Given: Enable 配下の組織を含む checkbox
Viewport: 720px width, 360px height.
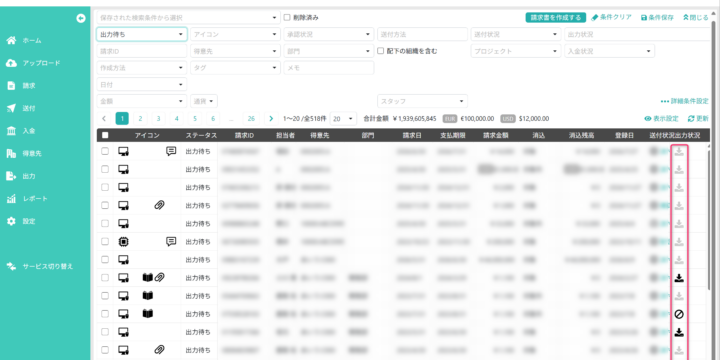Looking at the screenshot, I should point(380,51).
